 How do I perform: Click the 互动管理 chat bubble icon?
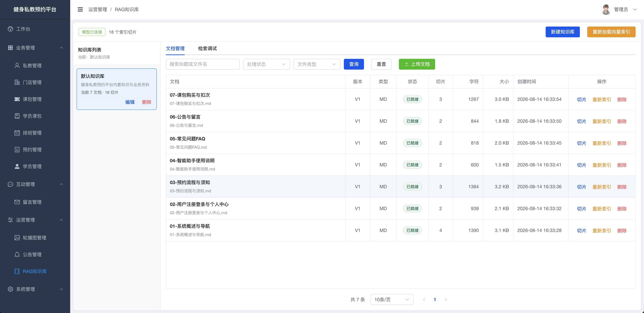[x=10, y=184]
